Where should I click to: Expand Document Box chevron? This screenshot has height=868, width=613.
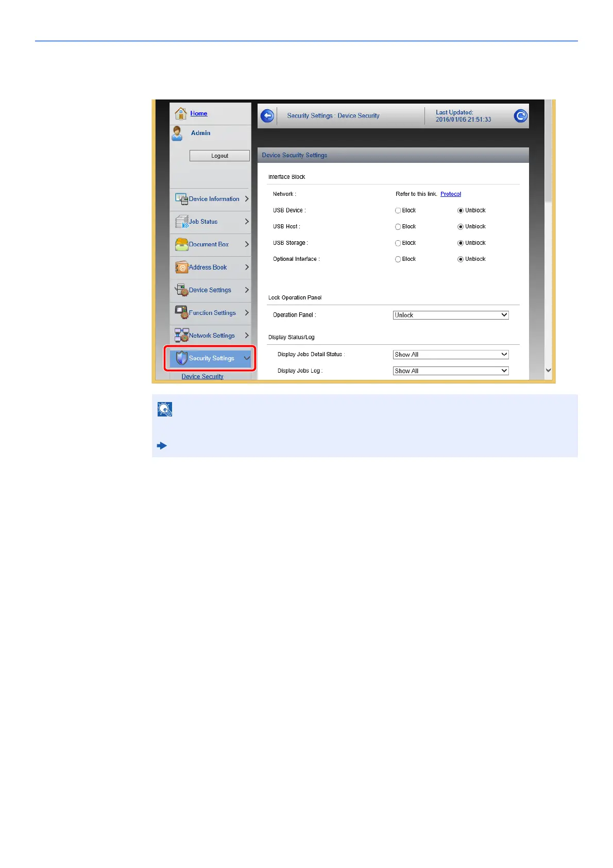(247, 244)
